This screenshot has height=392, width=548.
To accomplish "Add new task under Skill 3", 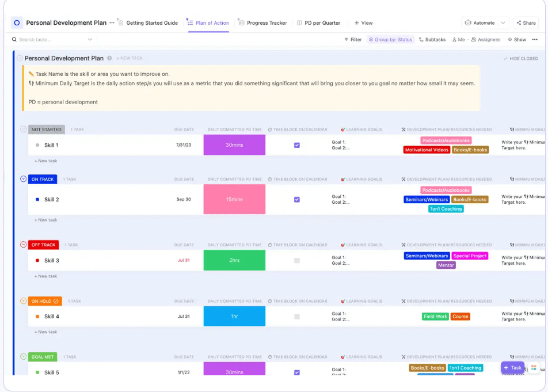I will 46,276.
